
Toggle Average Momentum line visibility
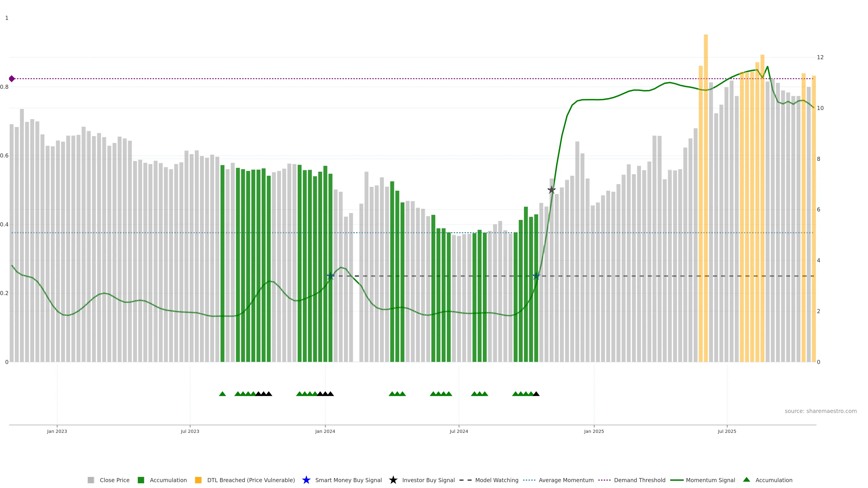(x=566, y=480)
